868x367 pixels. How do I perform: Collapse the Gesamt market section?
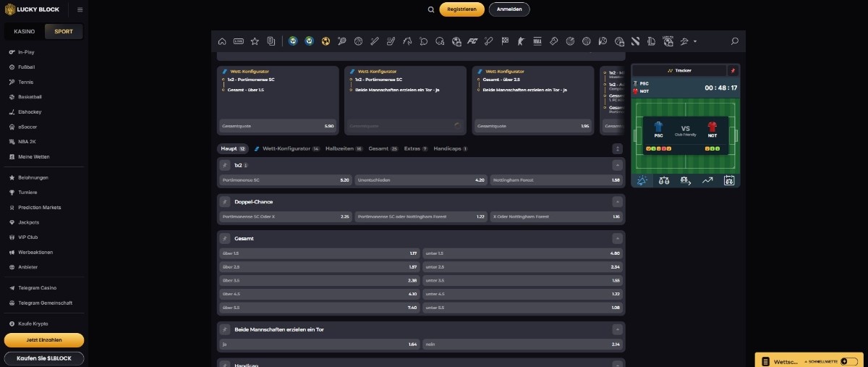pyautogui.click(x=617, y=238)
